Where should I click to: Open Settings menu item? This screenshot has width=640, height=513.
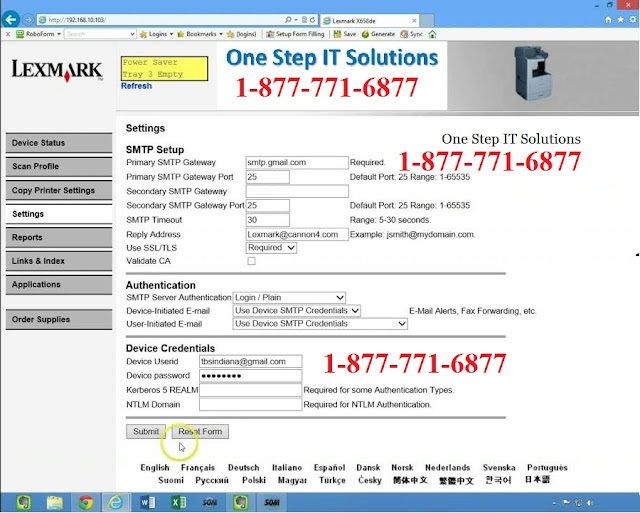[59, 214]
